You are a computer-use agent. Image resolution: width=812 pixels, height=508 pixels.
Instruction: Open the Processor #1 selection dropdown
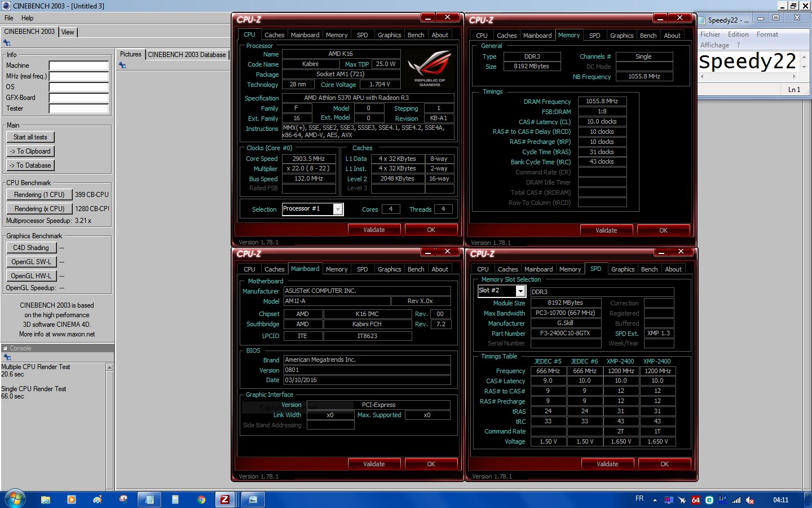338,209
